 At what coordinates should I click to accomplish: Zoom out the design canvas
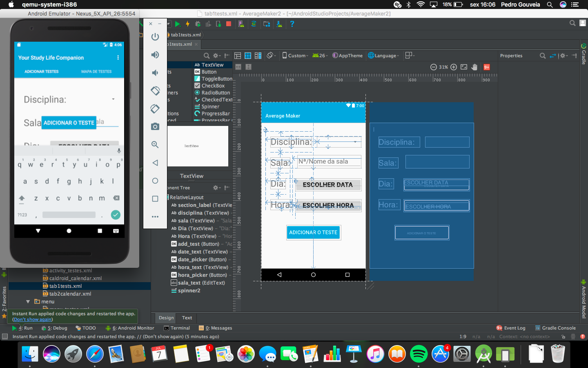pos(434,67)
